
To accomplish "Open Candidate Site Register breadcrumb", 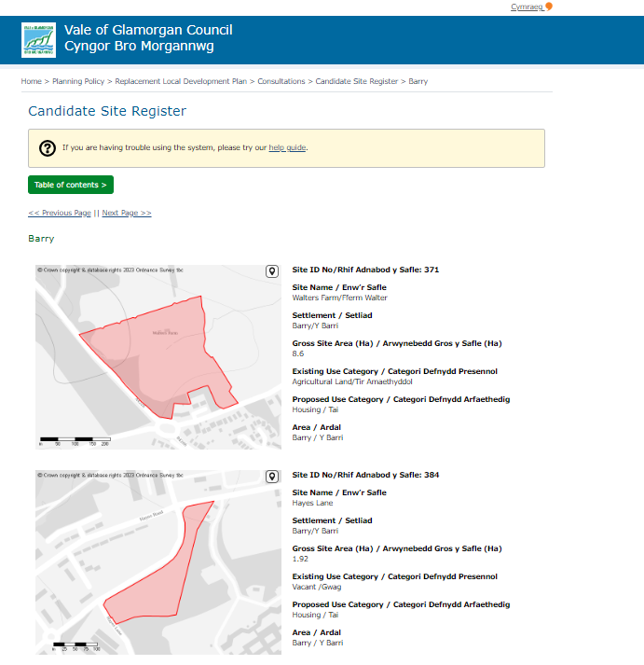I will tap(357, 81).
